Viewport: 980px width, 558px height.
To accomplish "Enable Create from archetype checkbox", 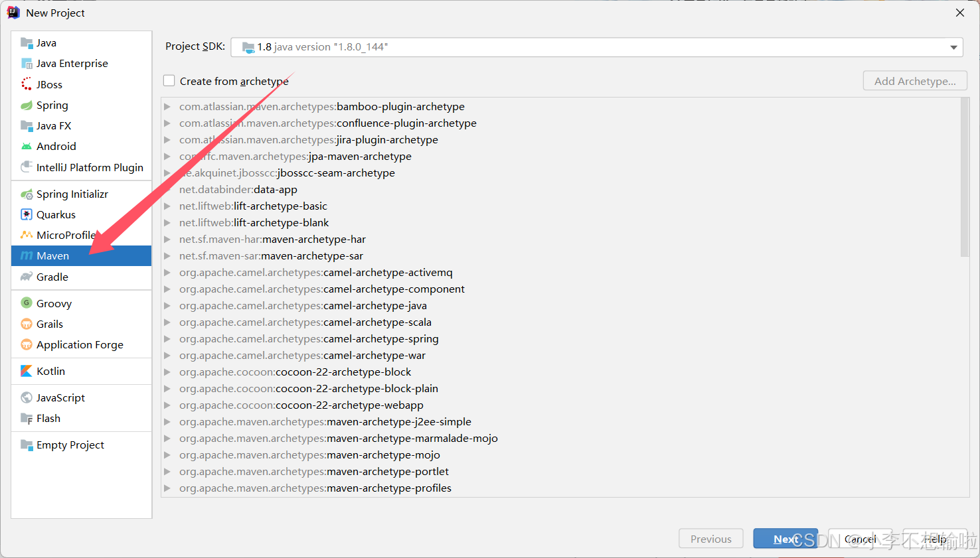I will click(169, 81).
